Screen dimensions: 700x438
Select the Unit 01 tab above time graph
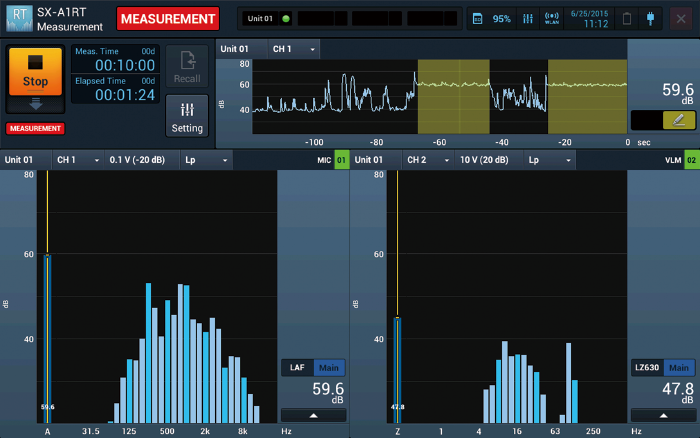pos(242,49)
